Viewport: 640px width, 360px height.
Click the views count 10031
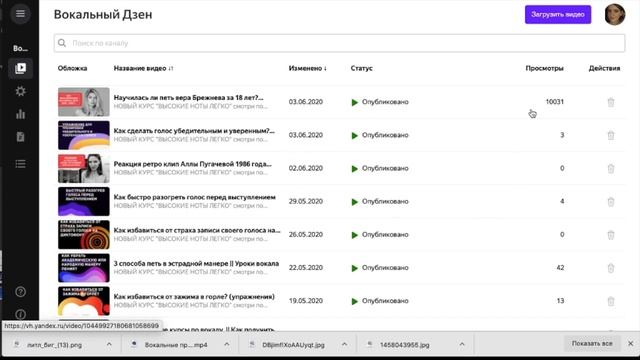coord(554,102)
